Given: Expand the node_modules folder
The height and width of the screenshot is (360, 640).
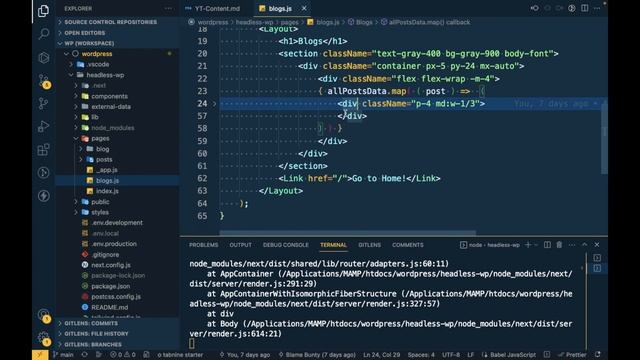Looking at the screenshot, I should (x=118, y=128).
